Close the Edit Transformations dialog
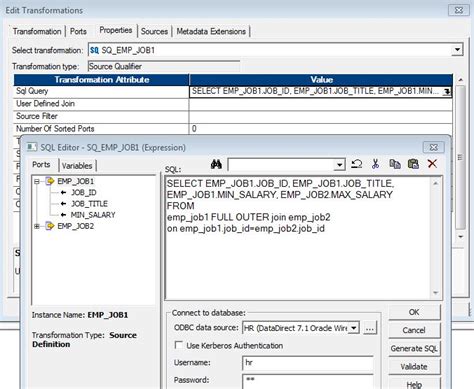The image size is (474, 389). 459,10
